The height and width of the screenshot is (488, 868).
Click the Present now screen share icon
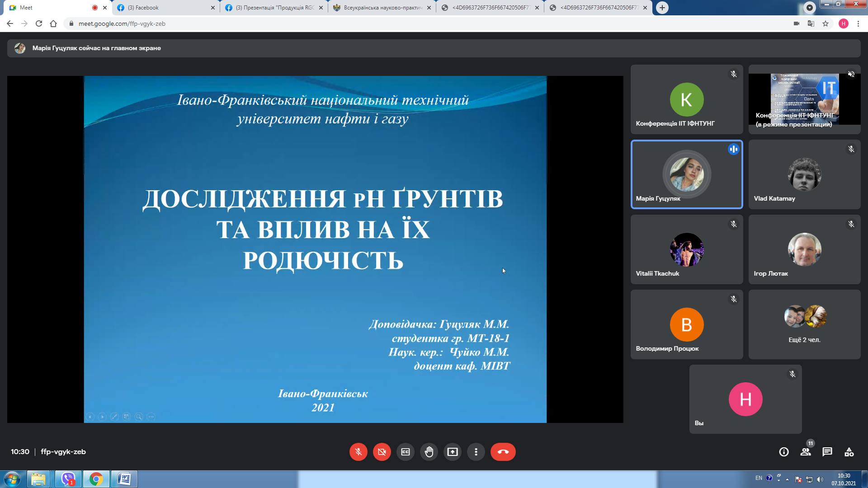(x=452, y=452)
